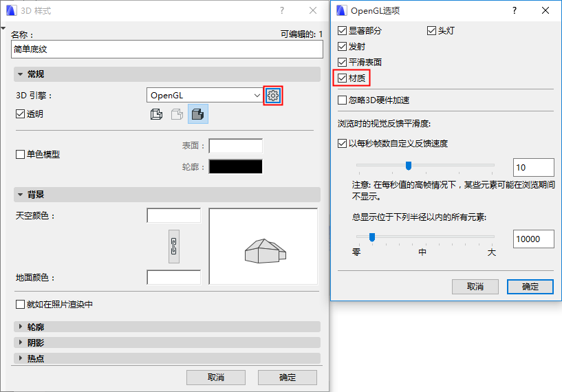Toggle the 透明 checkbox

[x=21, y=114]
